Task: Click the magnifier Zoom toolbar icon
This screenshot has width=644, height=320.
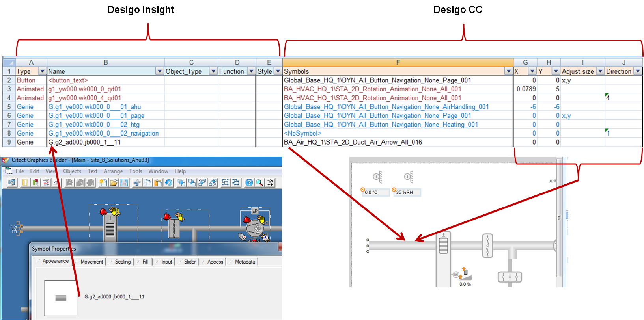Action: point(259,182)
